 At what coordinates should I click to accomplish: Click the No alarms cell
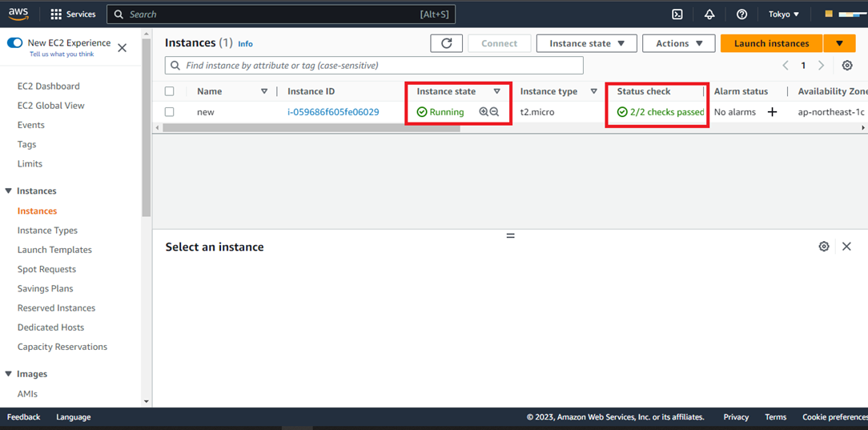[734, 112]
